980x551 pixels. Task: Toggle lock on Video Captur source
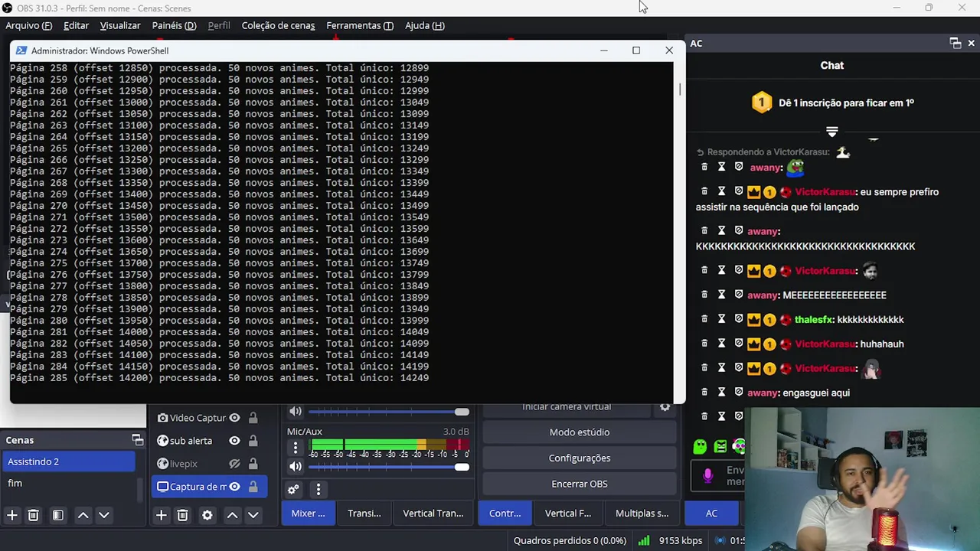[253, 418]
